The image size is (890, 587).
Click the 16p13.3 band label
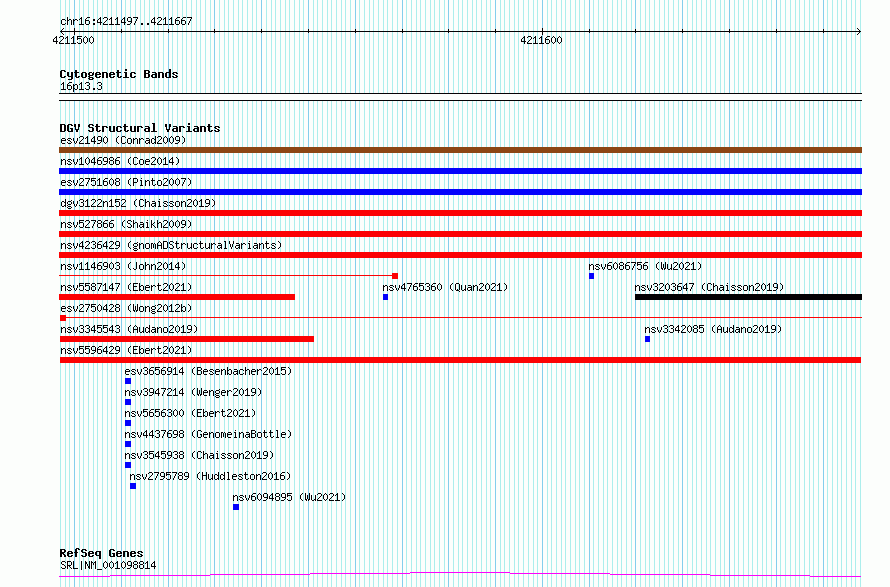pos(81,86)
